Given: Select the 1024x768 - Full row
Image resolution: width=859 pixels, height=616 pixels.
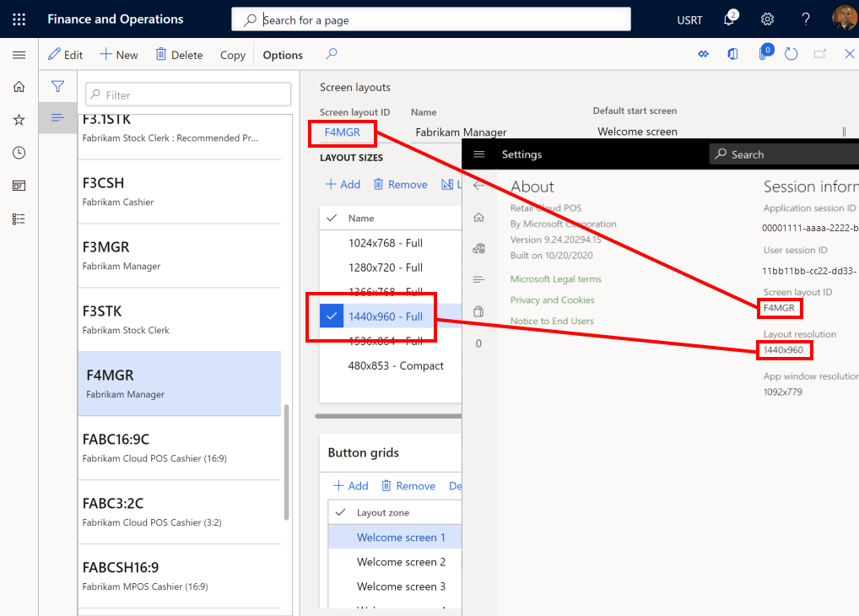Looking at the screenshot, I should (391, 243).
